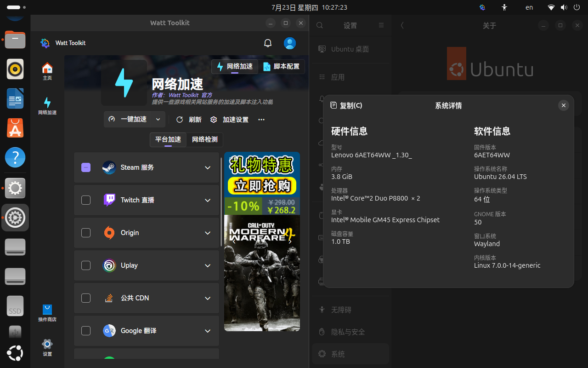Show previous banner with left arrow
Viewport: 588px width, 368px height.
point(234,241)
